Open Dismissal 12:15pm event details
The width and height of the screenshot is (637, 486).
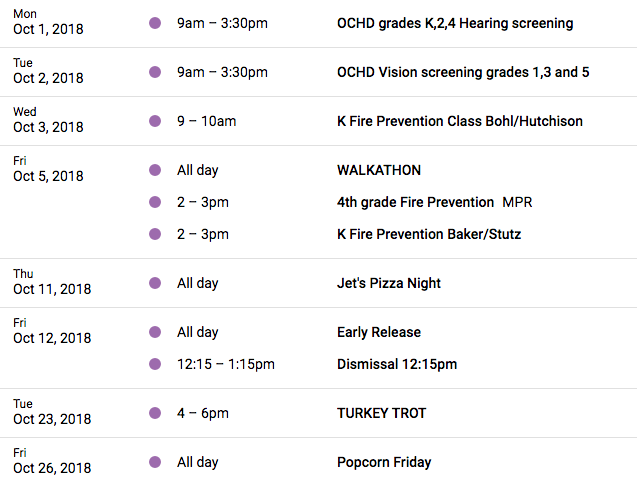pyautogui.click(x=397, y=364)
